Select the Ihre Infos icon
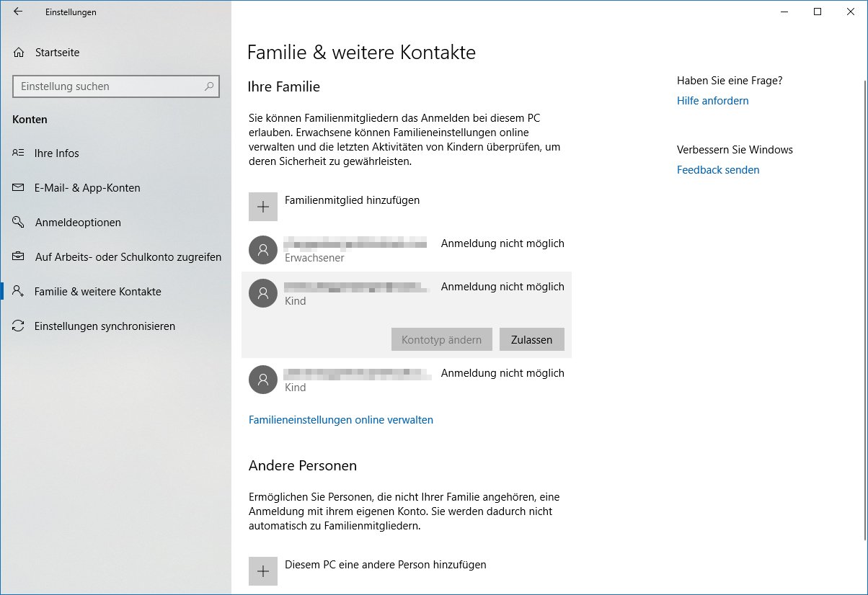868x595 pixels. point(19,153)
